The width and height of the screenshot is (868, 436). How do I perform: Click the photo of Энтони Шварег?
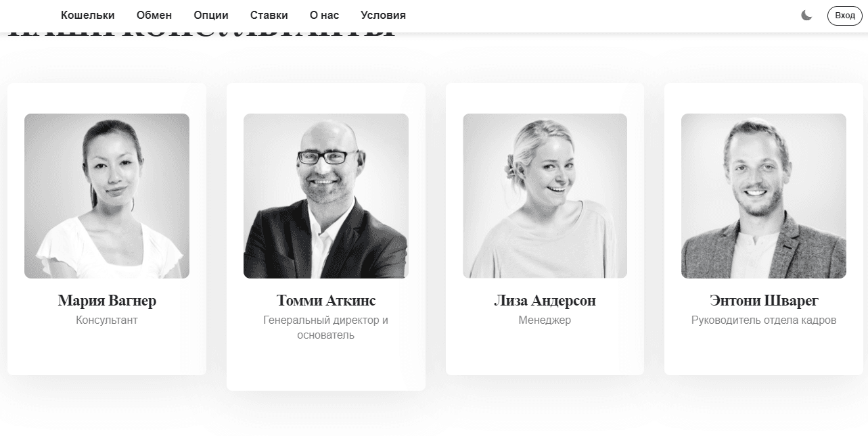764,196
